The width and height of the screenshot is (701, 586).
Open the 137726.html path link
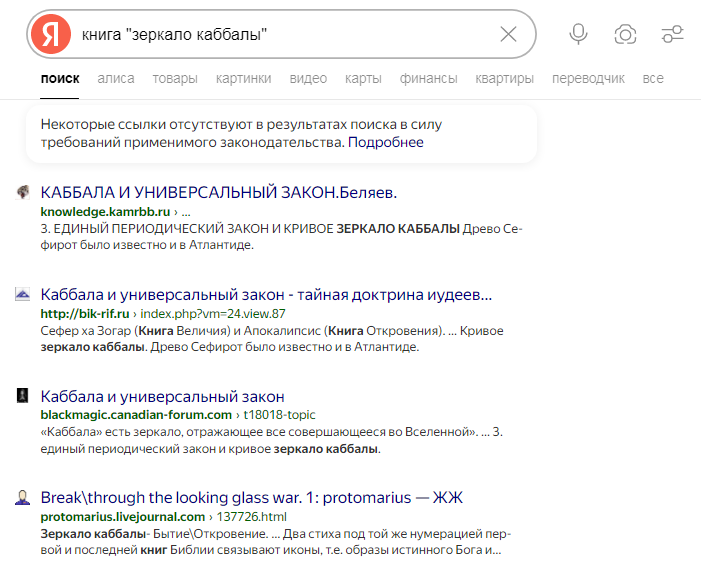pyautogui.click(x=252, y=517)
